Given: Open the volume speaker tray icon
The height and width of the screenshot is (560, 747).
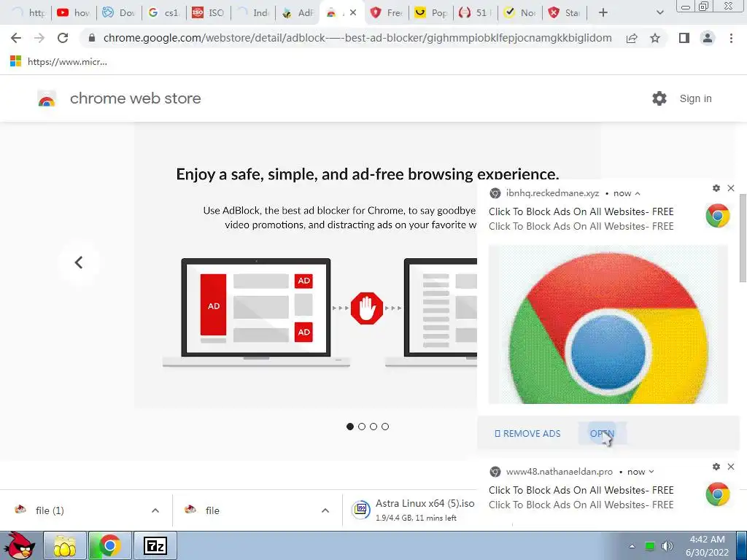Looking at the screenshot, I should 667,546.
